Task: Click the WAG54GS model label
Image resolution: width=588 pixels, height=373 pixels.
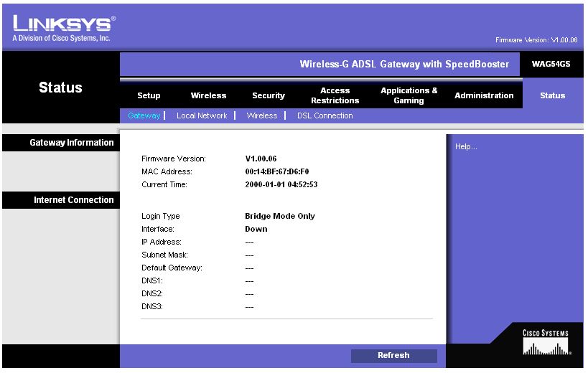Action: coord(551,64)
